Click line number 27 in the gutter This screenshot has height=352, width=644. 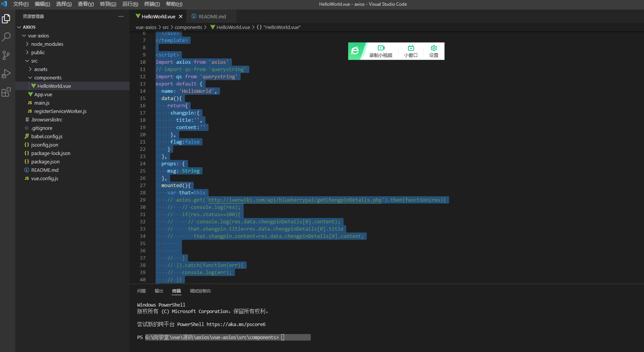pos(143,186)
